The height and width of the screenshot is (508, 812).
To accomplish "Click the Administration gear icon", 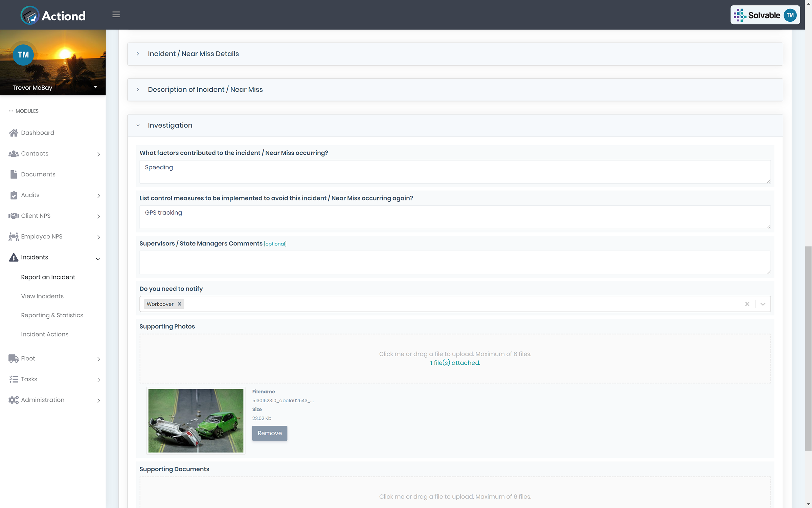I will (13, 400).
